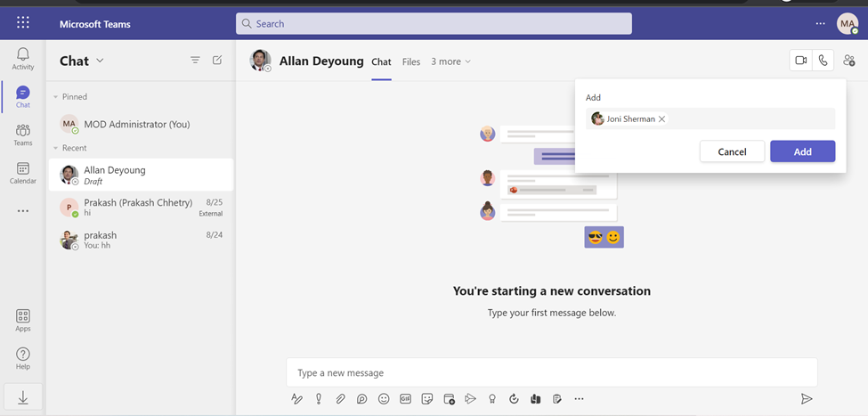Switch to the Files tab
The image size is (868, 416).
pos(411,62)
